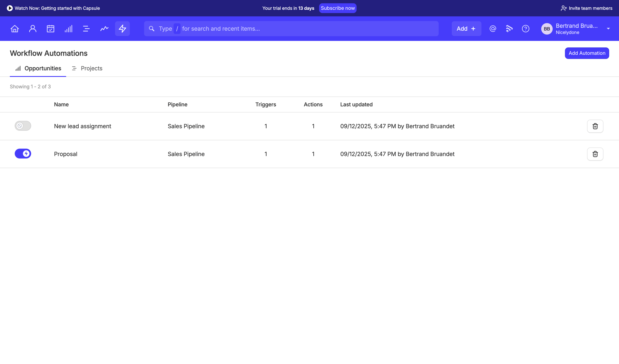Click the Add Automation button
This screenshot has height=364, width=619.
[587, 53]
